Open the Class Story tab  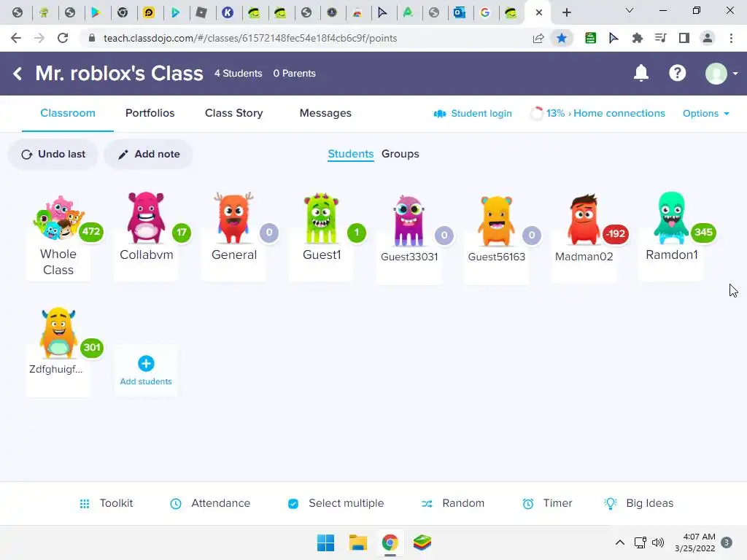coord(234,113)
